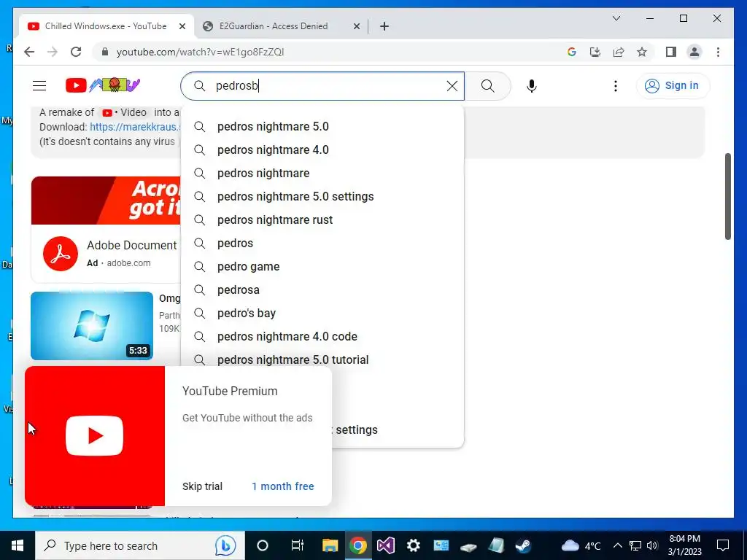Show hidden system tray icons
Image resolution: width=747 pixels, height=560 pixels.
tap(617, 545)
